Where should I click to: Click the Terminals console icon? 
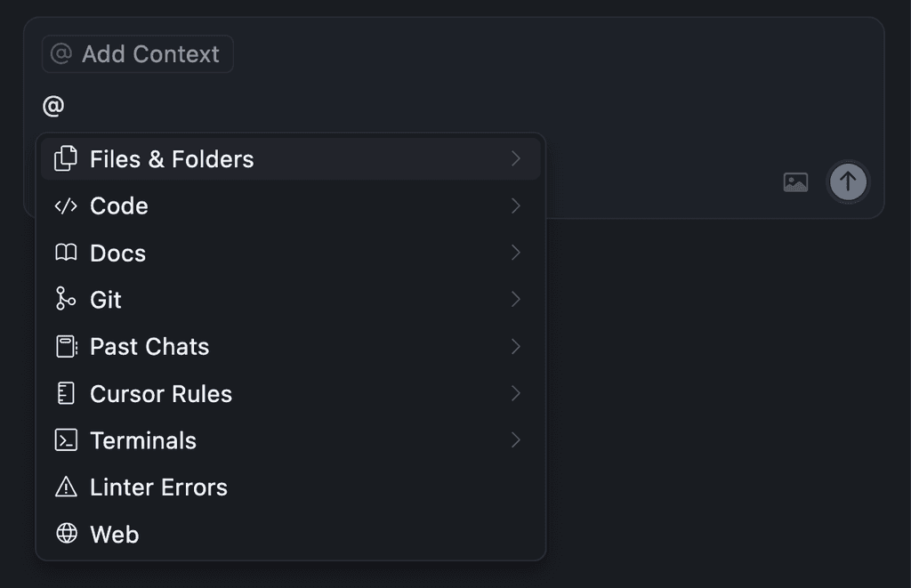(64, 439)
